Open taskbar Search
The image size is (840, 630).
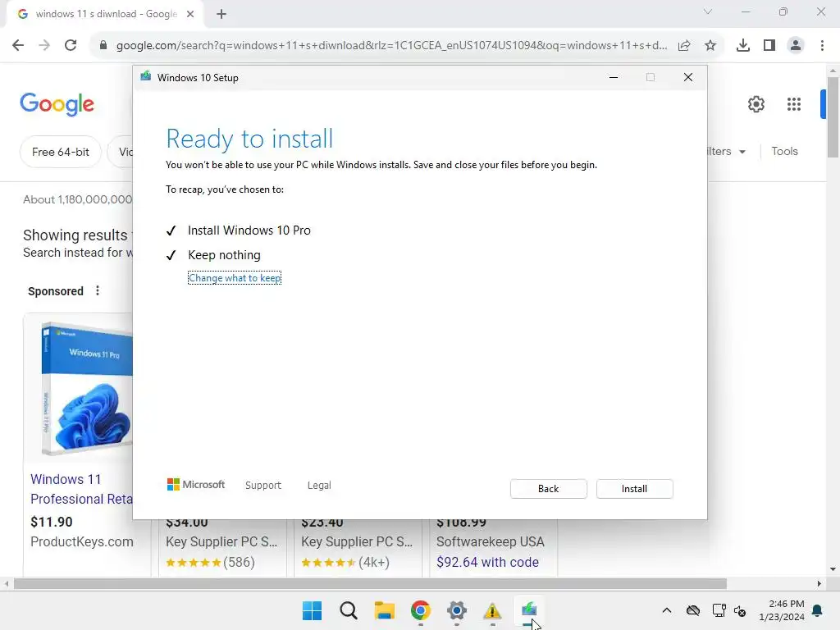point(348,610)
